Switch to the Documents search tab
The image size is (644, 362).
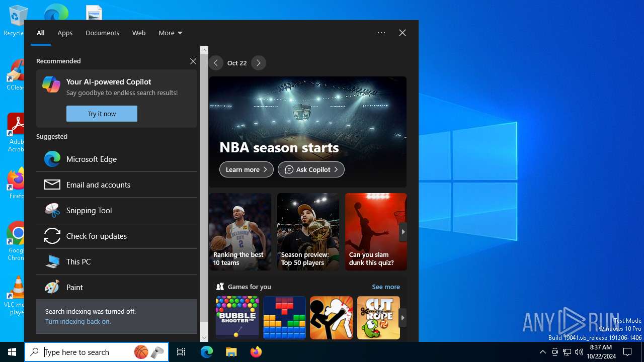click(102, 33)
